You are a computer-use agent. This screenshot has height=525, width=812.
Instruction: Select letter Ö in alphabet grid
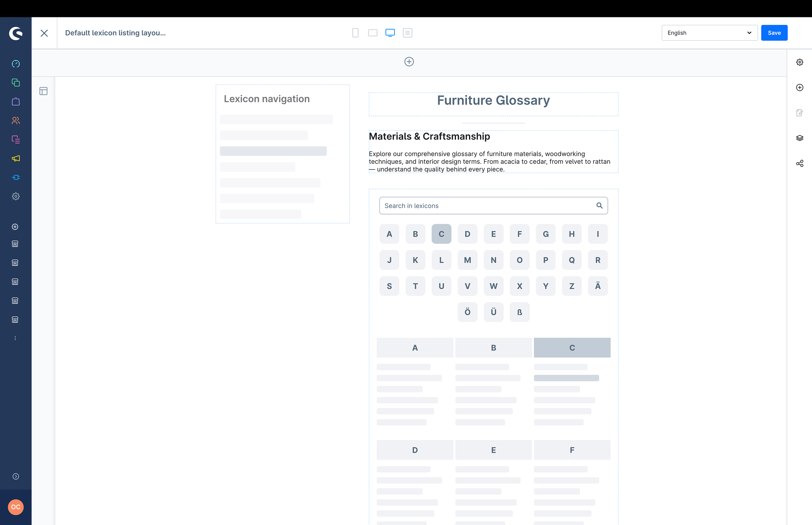(x=467, y=312)
